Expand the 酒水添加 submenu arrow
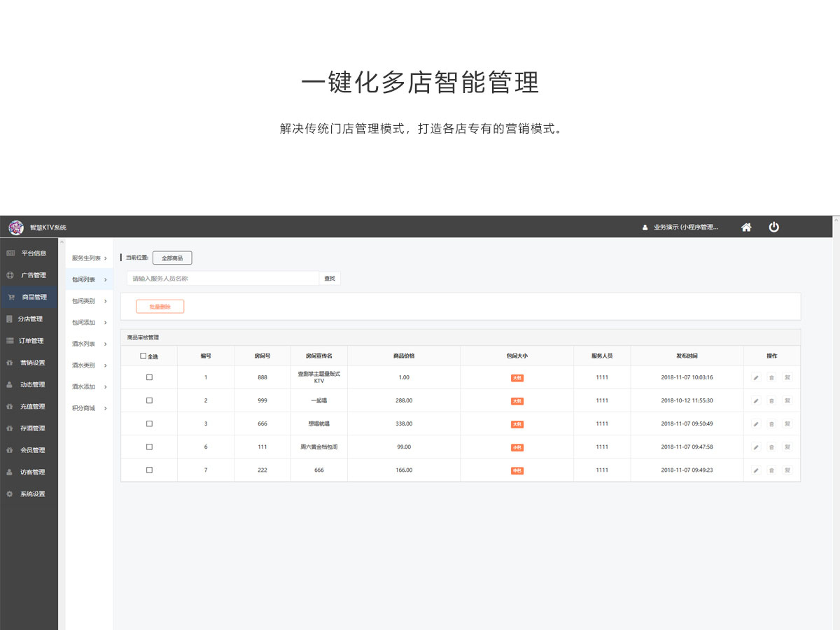Screen dimensions: 840x630 [105, 386]
